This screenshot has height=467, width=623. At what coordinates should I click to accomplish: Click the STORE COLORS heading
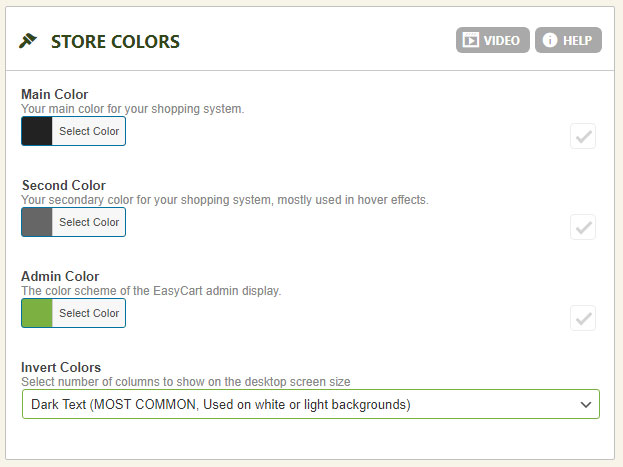115,42
